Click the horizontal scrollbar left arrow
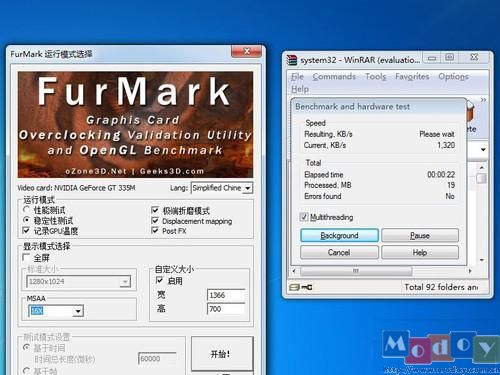 294,271
